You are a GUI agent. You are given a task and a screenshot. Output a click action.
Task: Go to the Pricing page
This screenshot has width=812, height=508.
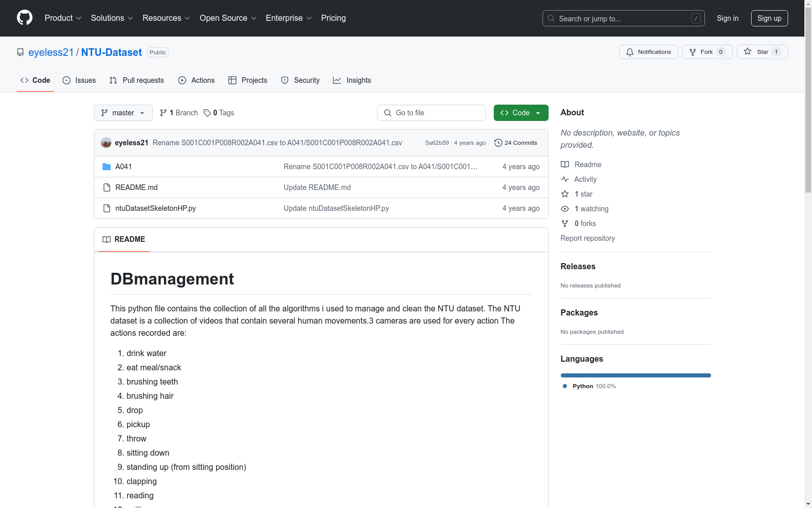pos(333,18)
